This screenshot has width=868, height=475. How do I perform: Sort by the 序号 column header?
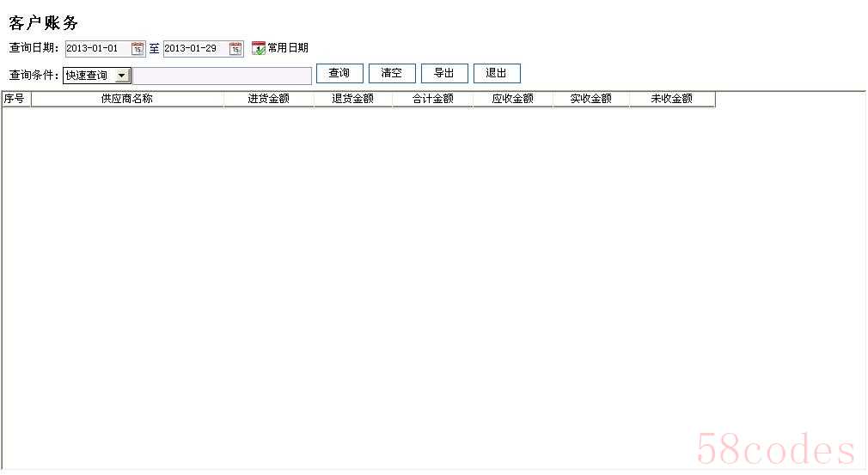(16, 99)
